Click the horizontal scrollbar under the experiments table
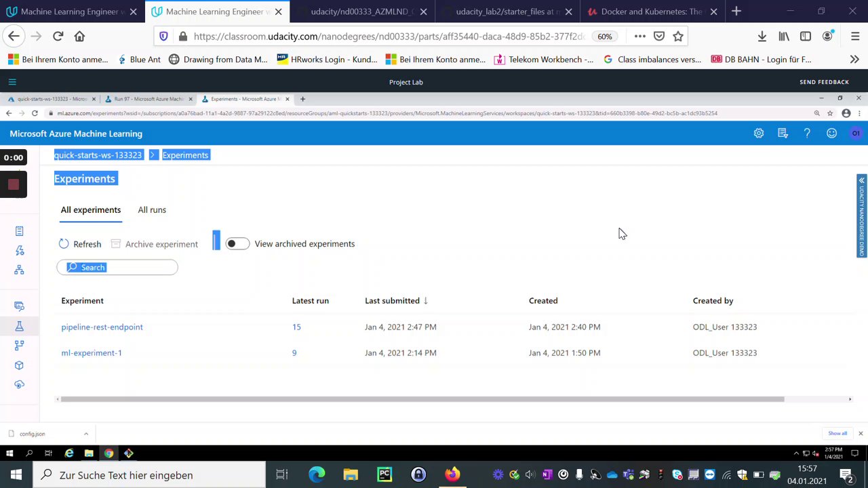This screenshot has width=868, height=488. (422, 399)
